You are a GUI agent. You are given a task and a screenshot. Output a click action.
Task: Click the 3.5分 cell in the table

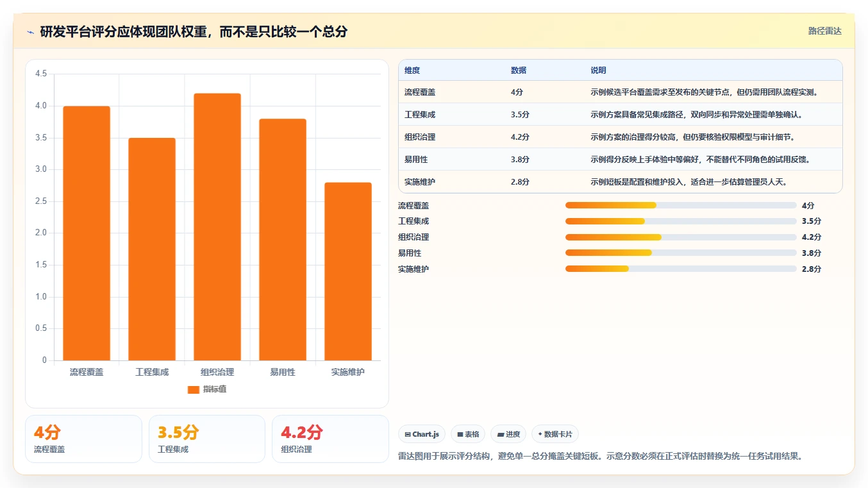tap(520, 115)
